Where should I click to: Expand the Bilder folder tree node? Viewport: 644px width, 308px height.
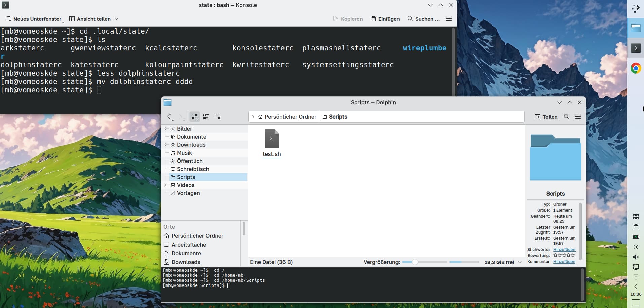(x=165, y=129)
